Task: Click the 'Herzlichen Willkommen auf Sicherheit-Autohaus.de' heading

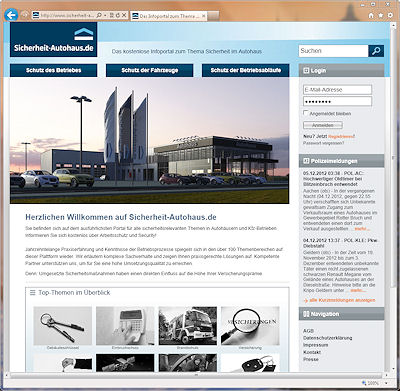Action: tap(121, 217)
